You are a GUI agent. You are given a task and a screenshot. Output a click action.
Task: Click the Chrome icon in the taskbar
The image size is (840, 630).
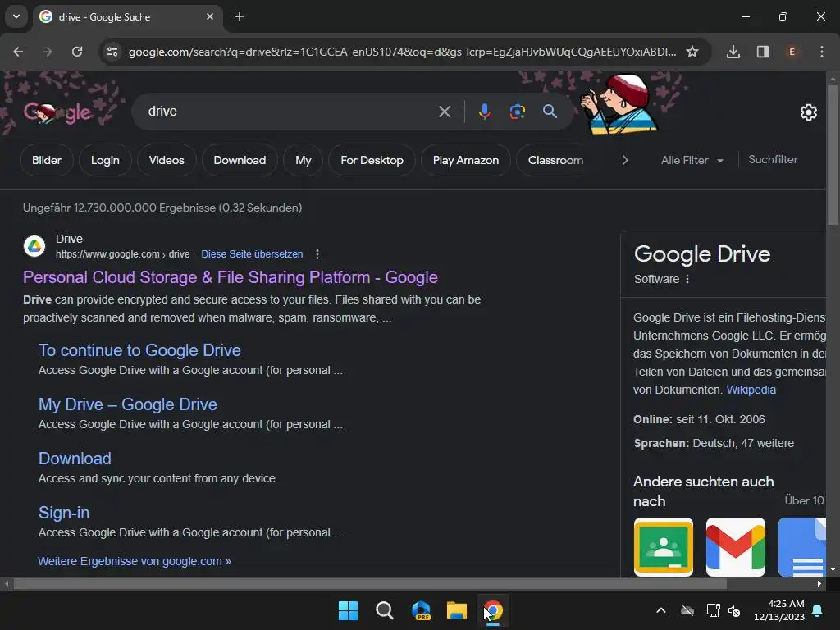[x=493, y=610]
